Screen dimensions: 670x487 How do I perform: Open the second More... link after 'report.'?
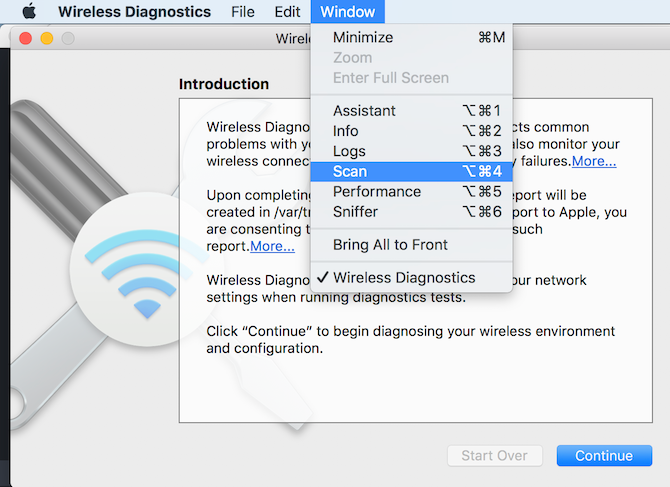(272, 246)
